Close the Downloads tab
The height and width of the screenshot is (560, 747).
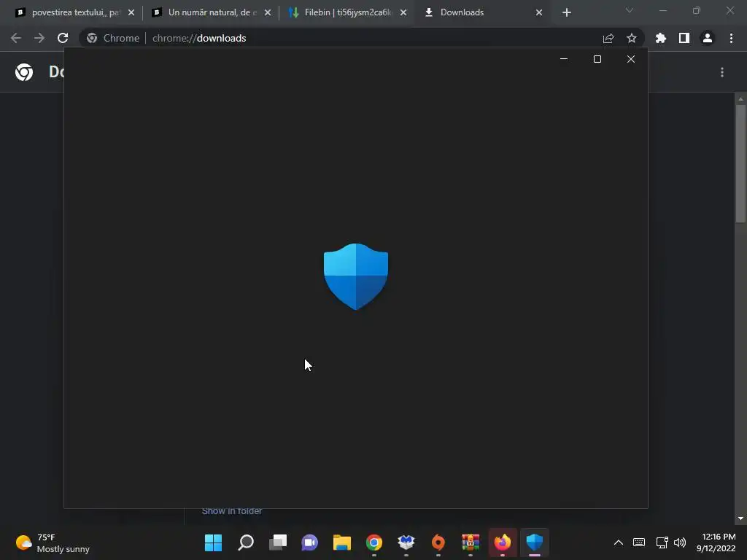[539, 12]
